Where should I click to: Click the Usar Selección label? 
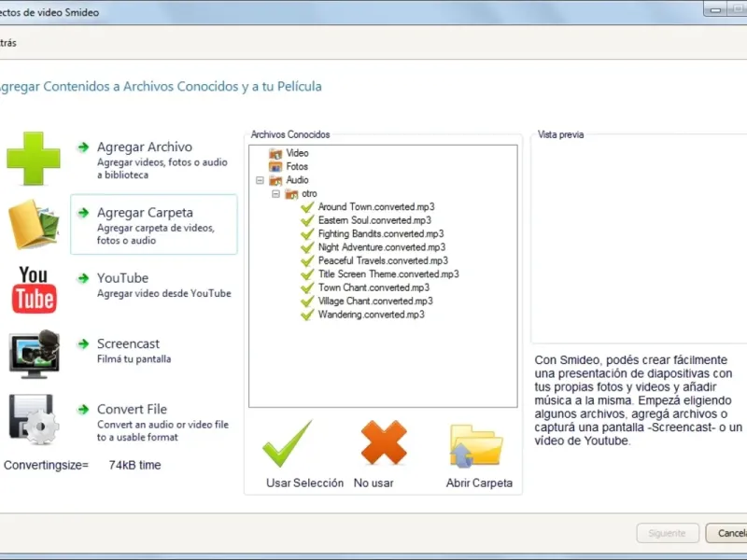pyautogui.click(x=305, y=483)
